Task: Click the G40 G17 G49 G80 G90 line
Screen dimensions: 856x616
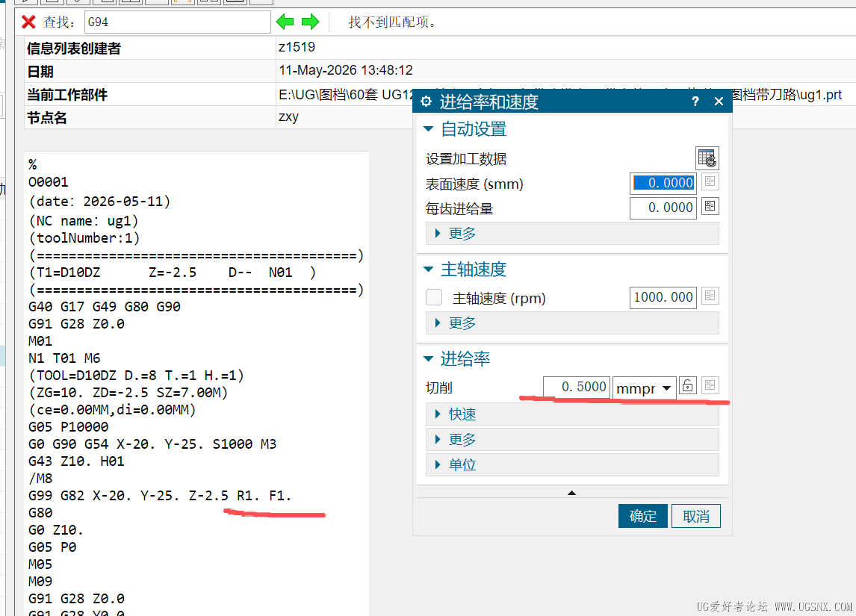Action: click(105, 306)
